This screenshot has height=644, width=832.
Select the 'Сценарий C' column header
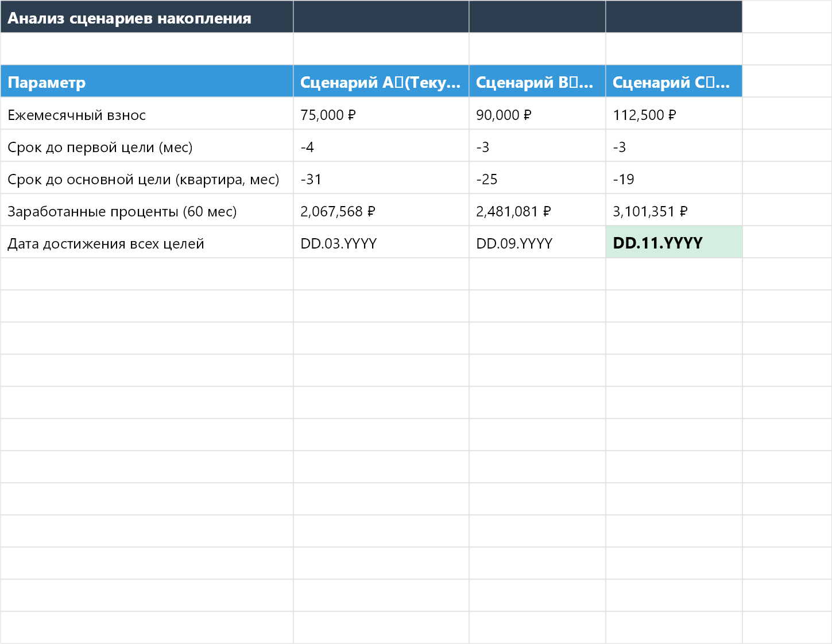click(674, 82)
